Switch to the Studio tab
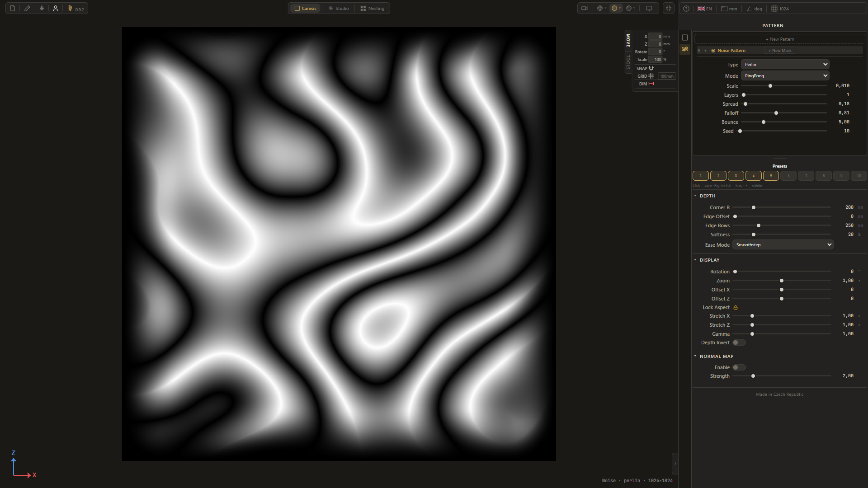 pyautogui.click(x=338, y=8)
